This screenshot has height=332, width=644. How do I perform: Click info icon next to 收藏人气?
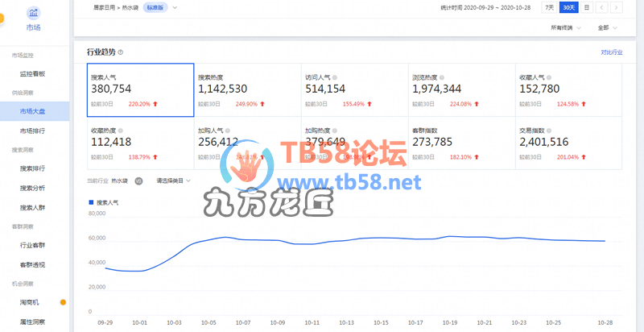549,77
